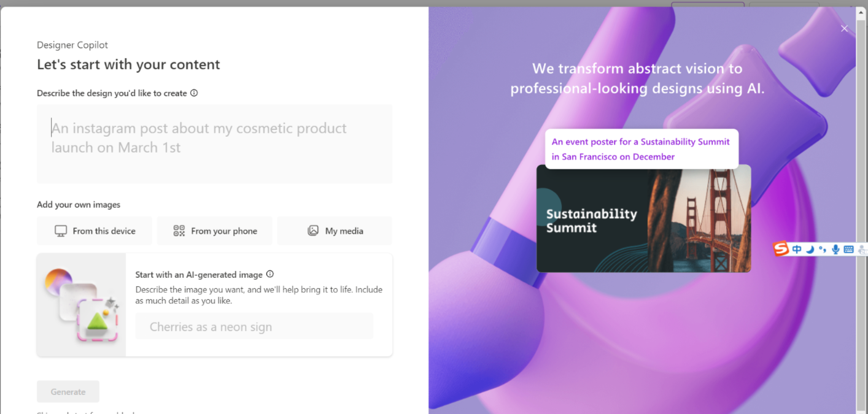
Task: Upload an image From this device
Action: click(x=95, y=231)
